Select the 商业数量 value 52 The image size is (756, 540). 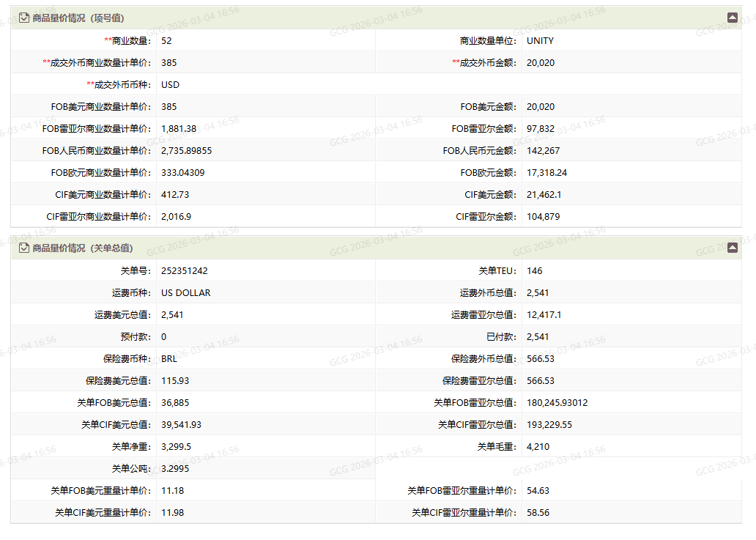tap(166, 41)
